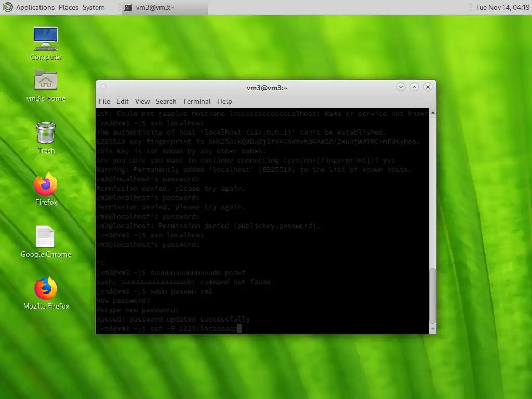This screenshot has height=399, width=532.
Task: Open the terminal Edit menu
Action: click(x=122, y=101)
